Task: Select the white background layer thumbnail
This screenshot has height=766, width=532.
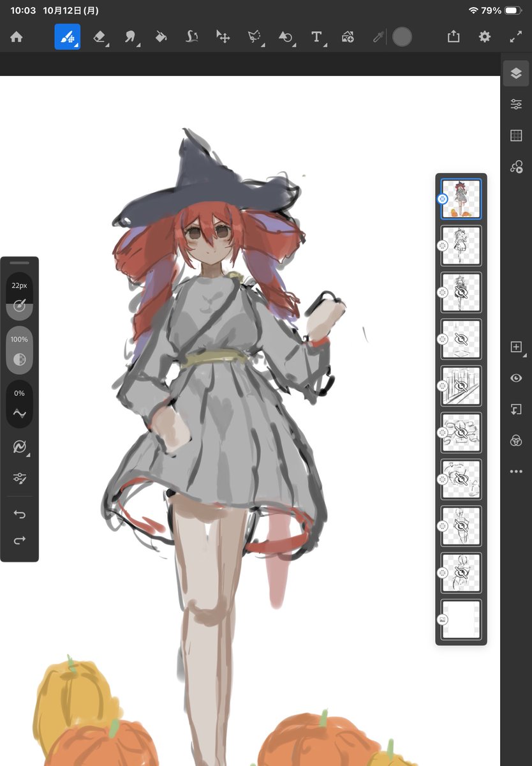Action: 461,620
